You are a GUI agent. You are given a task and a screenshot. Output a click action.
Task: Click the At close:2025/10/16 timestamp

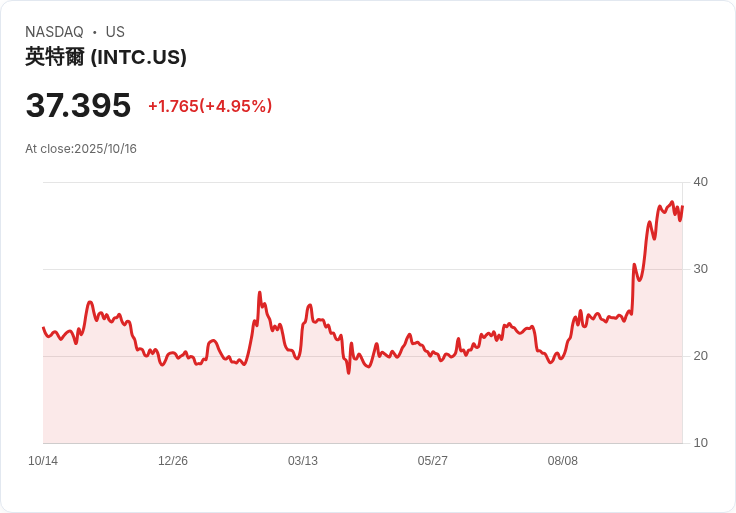pos(81,149)
